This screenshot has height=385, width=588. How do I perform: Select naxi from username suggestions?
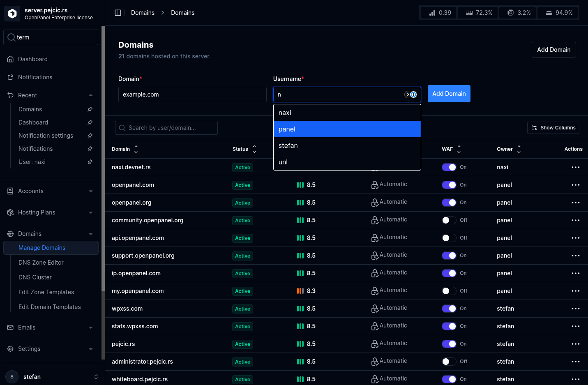347,113
